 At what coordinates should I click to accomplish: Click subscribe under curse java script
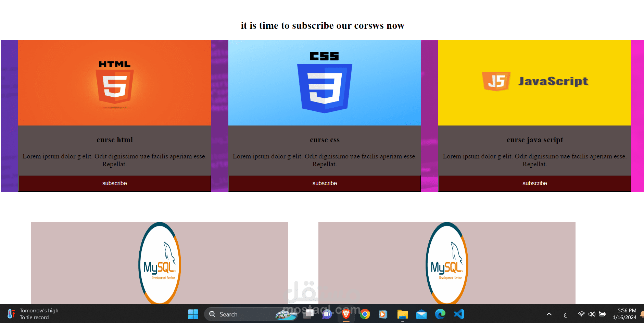pyautogui.click(x=535, y=183)
